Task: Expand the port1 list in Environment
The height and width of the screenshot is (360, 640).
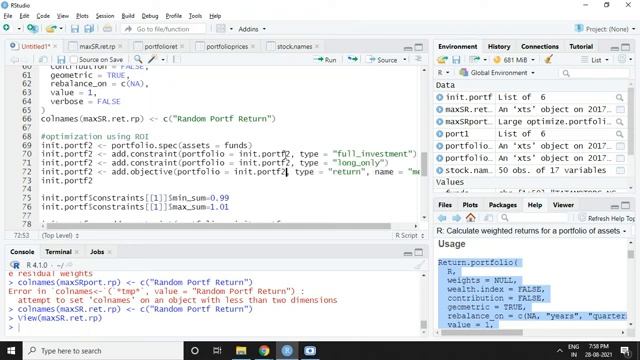Action: (x=440, y=134)
